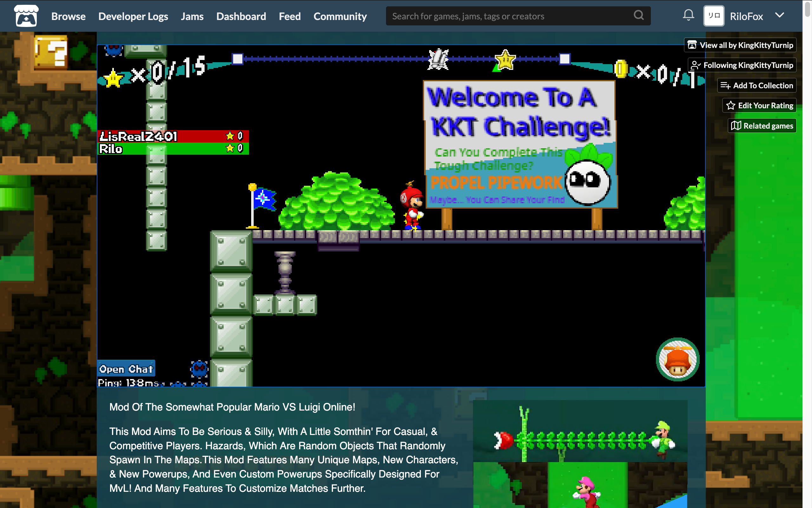812x508 pixels.
Task: Open the Community page
Action: 340,16
